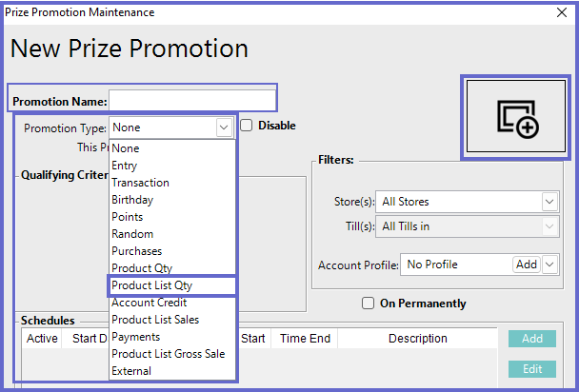Tick the On Permanently checkbox
This screenshot has height=392, width=579.
[368, 304]
